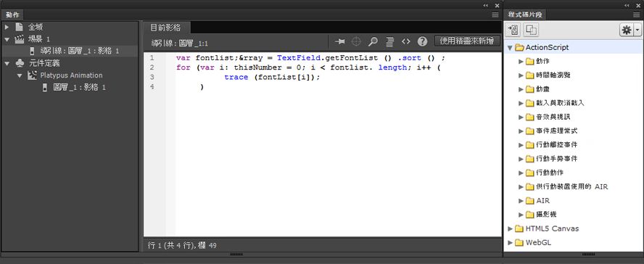The width and height of the screenshot is (644, 264).
Task: Click the gear options icon in snippets panel
Action: pyautogui.click(x=626, y=30)
